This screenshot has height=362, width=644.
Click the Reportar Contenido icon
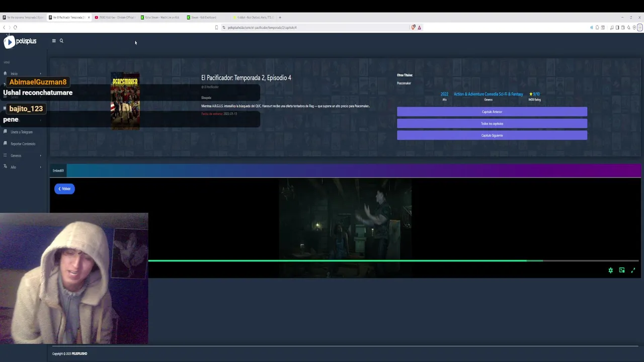pos(5,143)
